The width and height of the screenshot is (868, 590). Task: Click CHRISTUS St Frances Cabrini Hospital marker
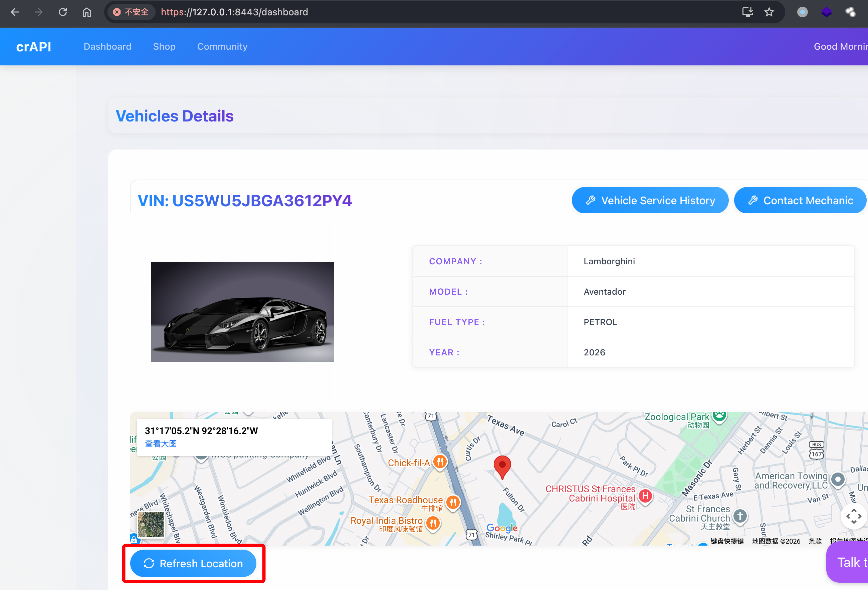(x=645, y=496)
